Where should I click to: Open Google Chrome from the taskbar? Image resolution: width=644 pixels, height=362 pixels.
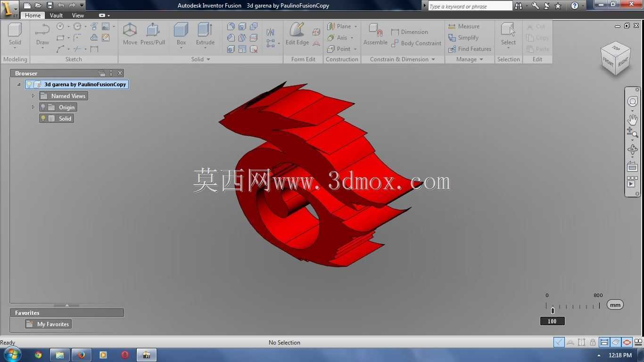[x=38, y=355]
